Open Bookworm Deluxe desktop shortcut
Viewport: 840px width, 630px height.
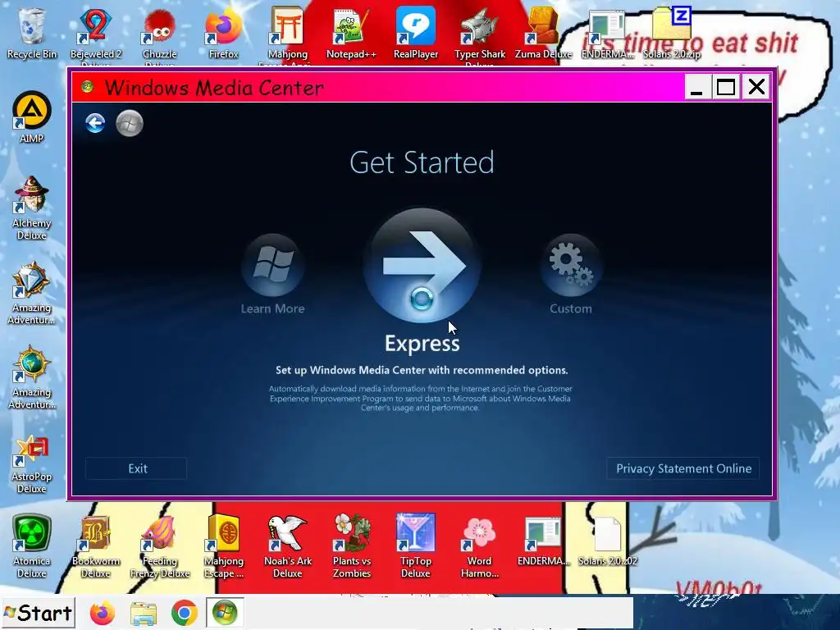point(95,546)
